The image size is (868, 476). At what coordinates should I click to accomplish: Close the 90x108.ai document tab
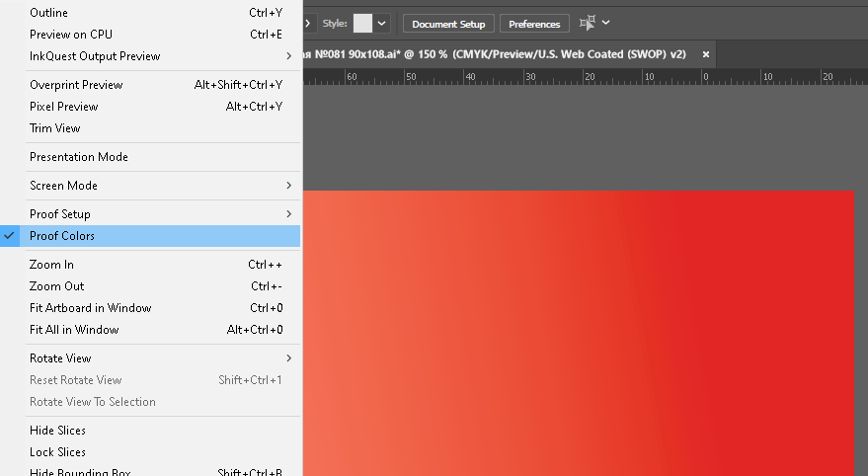[x=706, y=54]
